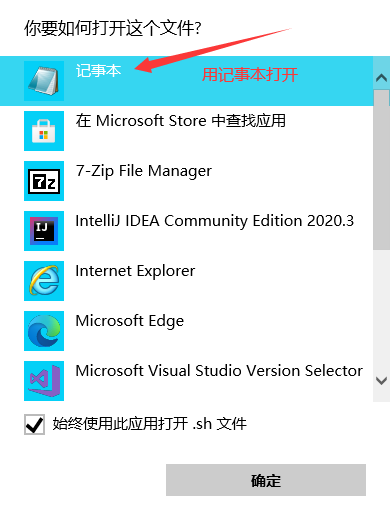390x520 pixels.
Task: Confirm with the 确定 button
Action: pyautogui.click(x=266, y=480)
